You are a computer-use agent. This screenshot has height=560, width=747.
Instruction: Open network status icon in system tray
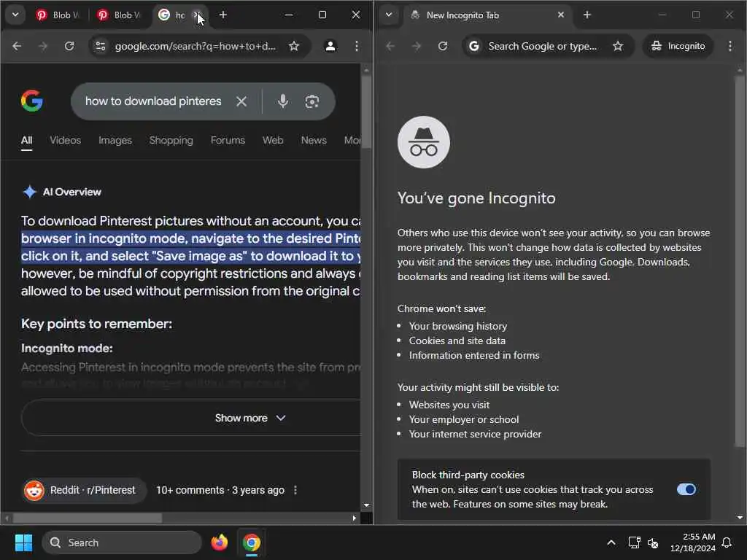[634, 542]
